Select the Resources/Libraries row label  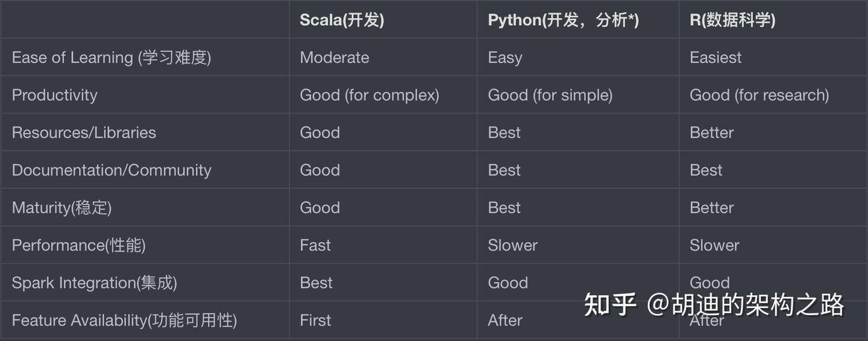[x=84, y=133]
